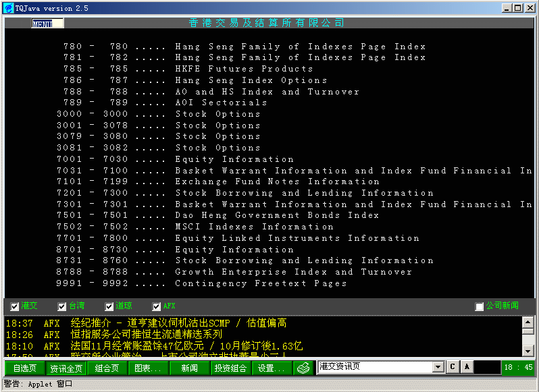This screenshot has width=539, height=392.
Task: Click the TQJava title bar app icon
Action: coord(9,8)
